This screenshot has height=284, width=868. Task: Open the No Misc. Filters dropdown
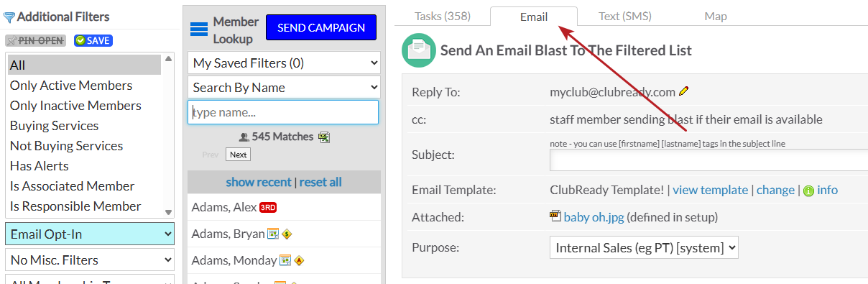pyautogui.click(x=90, y=260)
